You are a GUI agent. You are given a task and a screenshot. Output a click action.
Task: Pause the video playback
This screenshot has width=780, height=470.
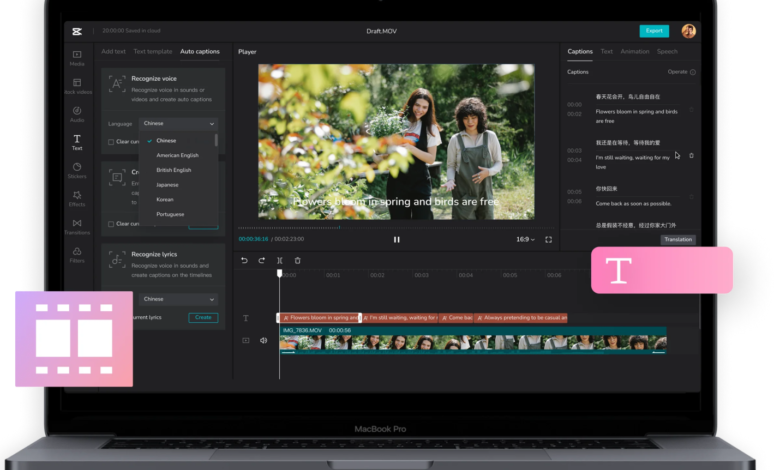coord(396,239)
